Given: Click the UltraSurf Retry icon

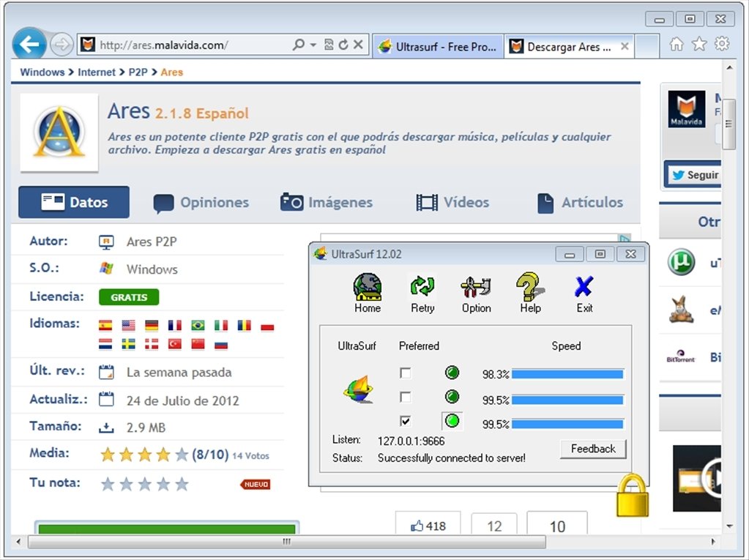Looking at the screenshot, I should [x=422, y=286].
